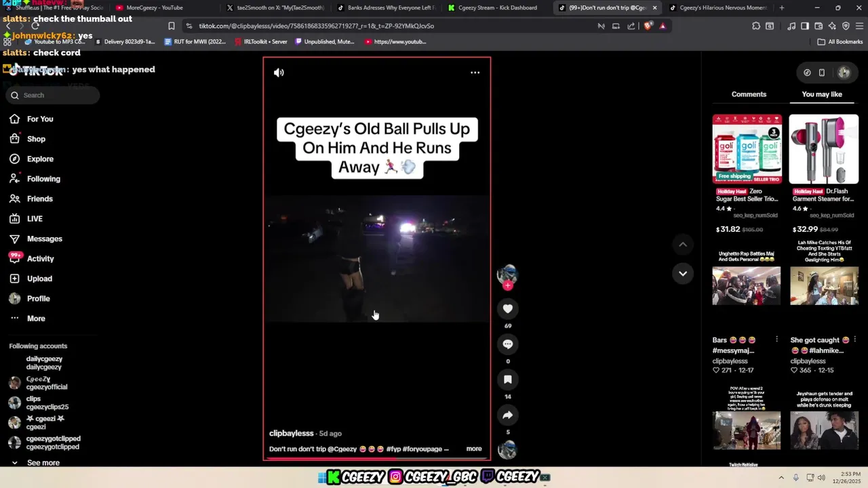The width and height of the screenshot is (868, 488).
Task: Go to previous video with up arrow
Action: point(683,245)
